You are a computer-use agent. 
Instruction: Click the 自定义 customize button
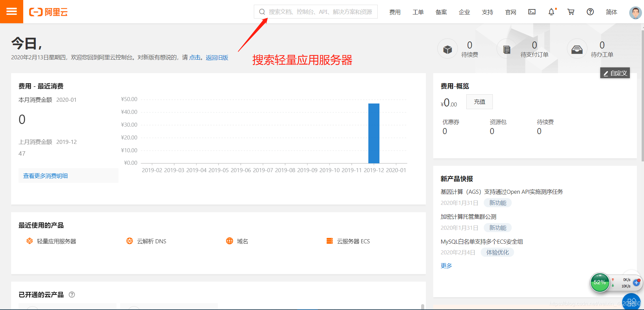[615, 73]
